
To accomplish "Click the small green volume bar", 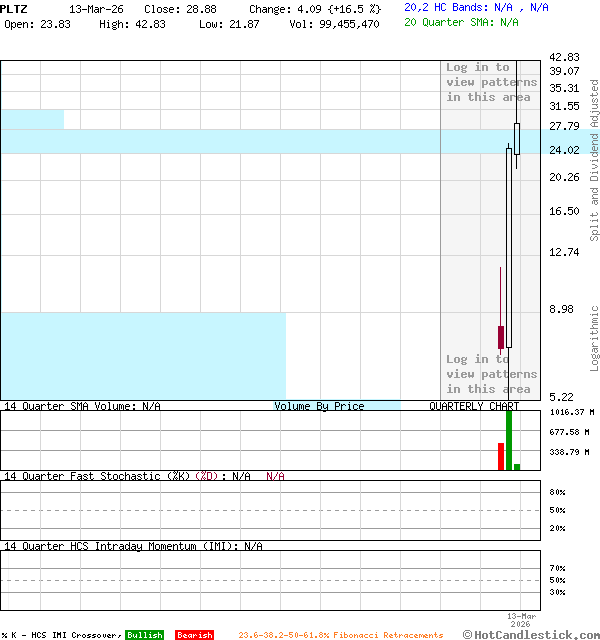I will 517,466.
